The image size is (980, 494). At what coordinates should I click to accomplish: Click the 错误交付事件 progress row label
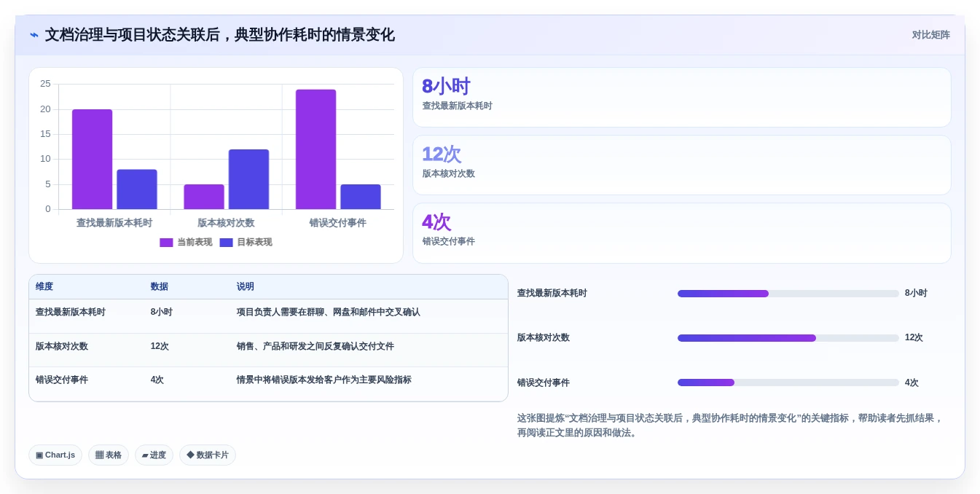(544, 383)
